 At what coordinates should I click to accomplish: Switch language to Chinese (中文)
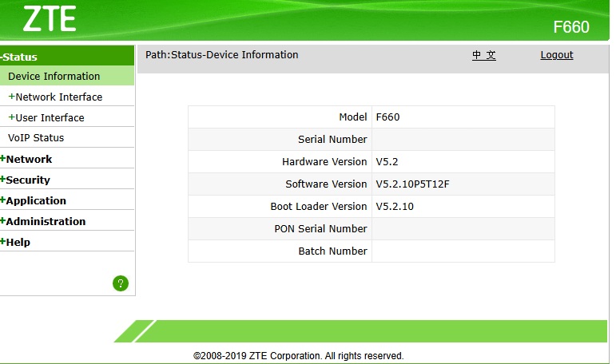(x=484, y=55)
